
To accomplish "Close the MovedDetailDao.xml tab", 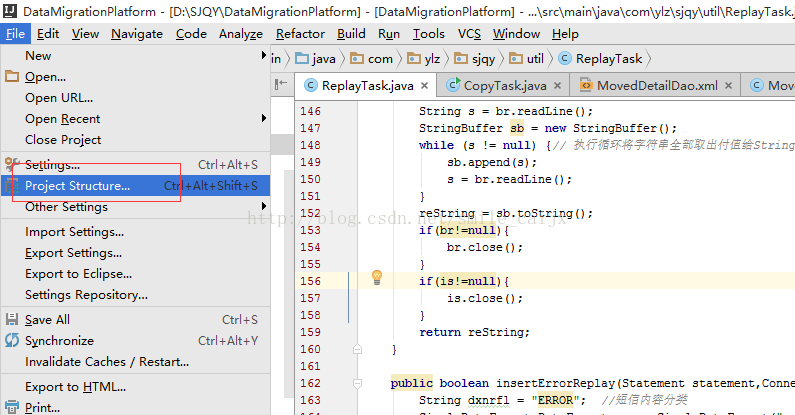I will coord(729,86).
